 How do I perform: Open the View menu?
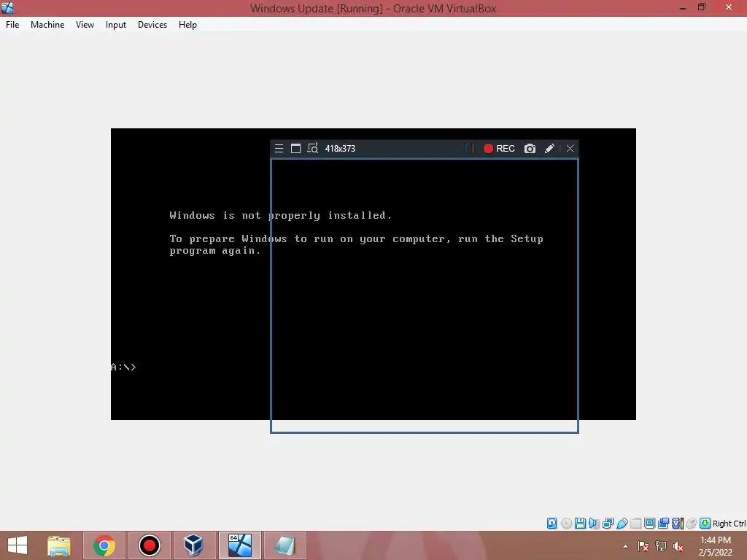(85, 25)
